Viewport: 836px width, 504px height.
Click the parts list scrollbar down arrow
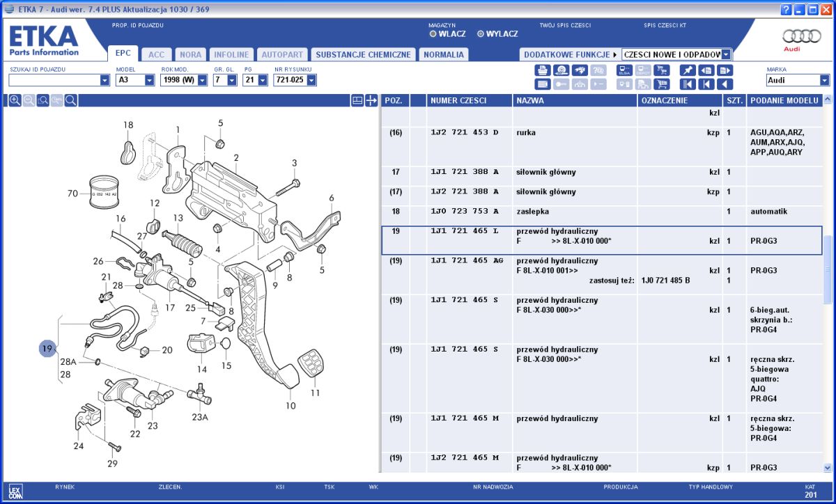[x=828, y=468]
